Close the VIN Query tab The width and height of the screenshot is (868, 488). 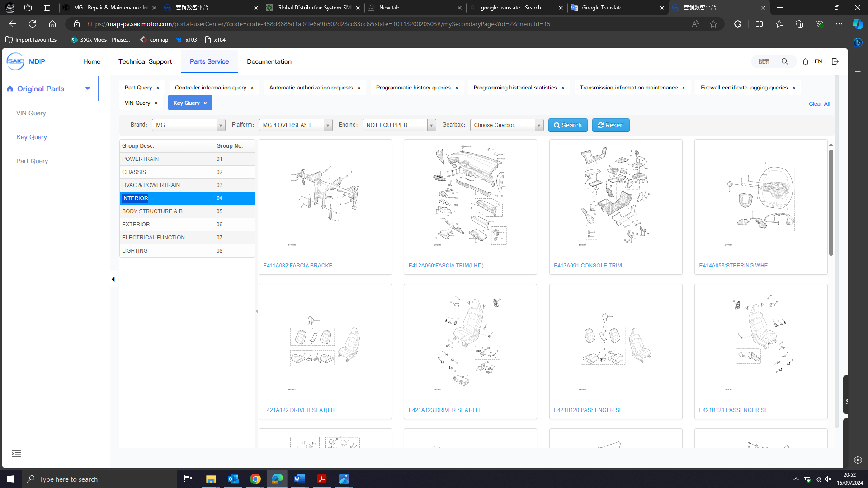coord(156,103)
